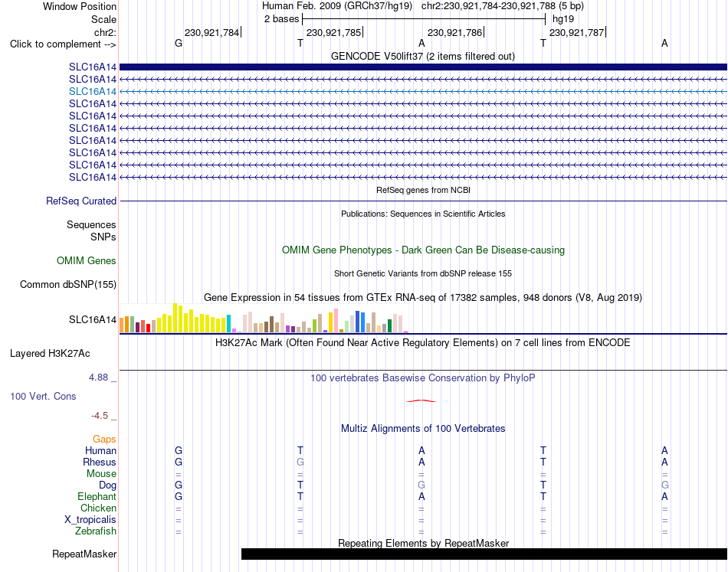Click the '230,921,787' position number
The height and width of the screenshot is (572, 728).
click(x=576, y=32)
